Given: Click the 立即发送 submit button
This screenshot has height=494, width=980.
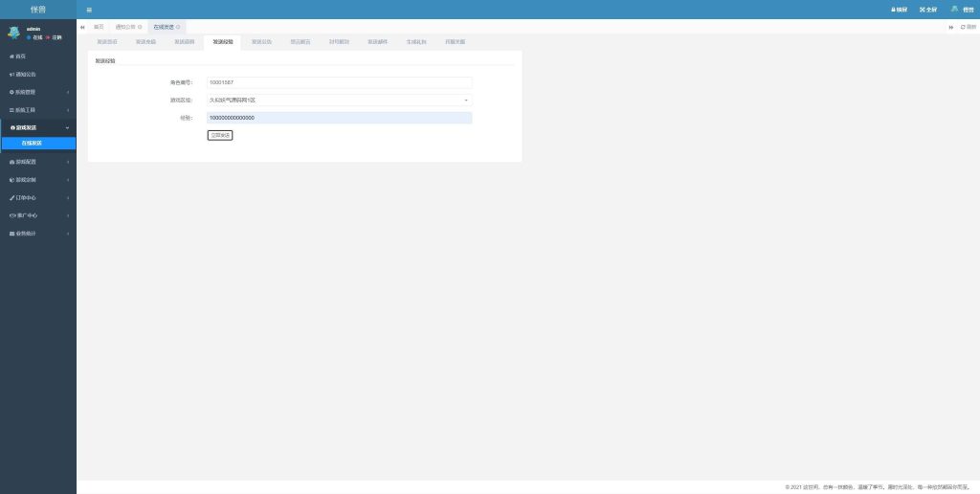Looking at the screenshot, I should click(220, 136).
